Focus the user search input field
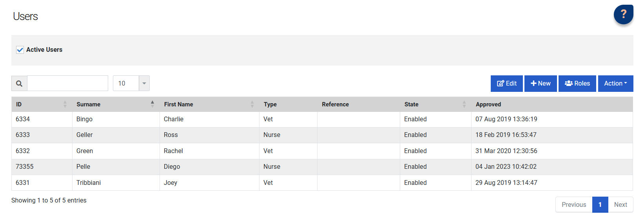644x219 pixels. pos(67,84)
